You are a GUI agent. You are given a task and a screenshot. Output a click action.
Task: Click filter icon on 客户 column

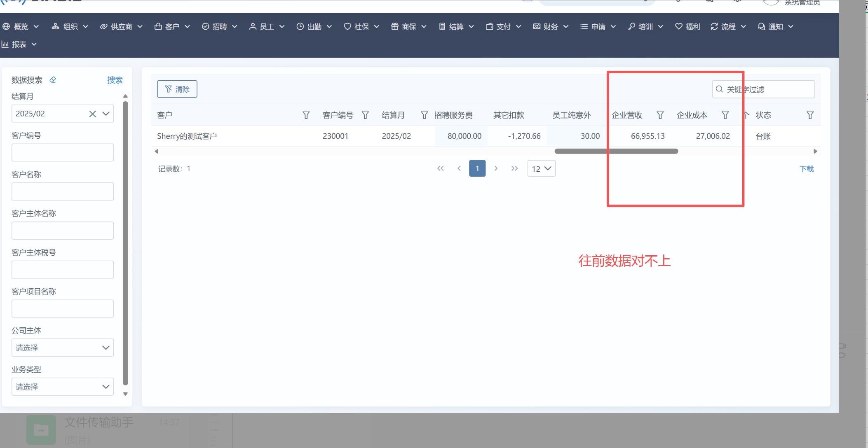pos(306,115)
